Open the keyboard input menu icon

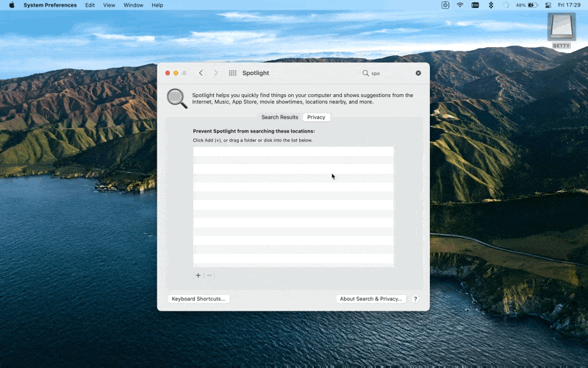pos(475,5)
